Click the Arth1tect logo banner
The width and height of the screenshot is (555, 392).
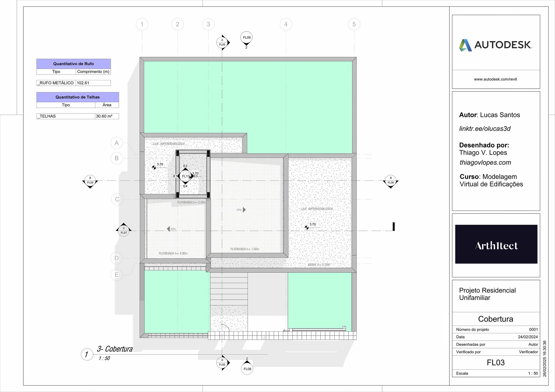[x=496, y=244]
